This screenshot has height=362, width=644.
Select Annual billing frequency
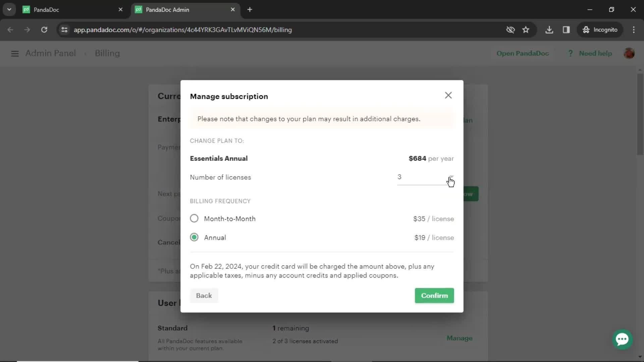click(x=194, y=237)
